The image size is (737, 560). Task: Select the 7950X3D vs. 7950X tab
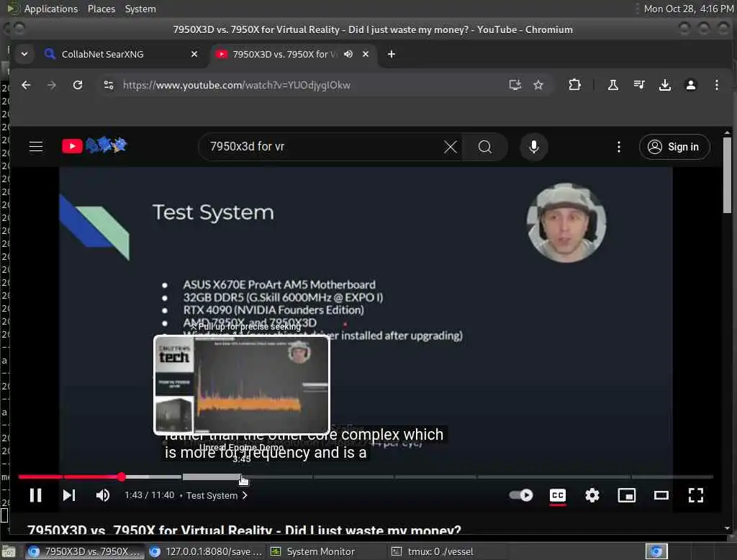tap(285, 54)
